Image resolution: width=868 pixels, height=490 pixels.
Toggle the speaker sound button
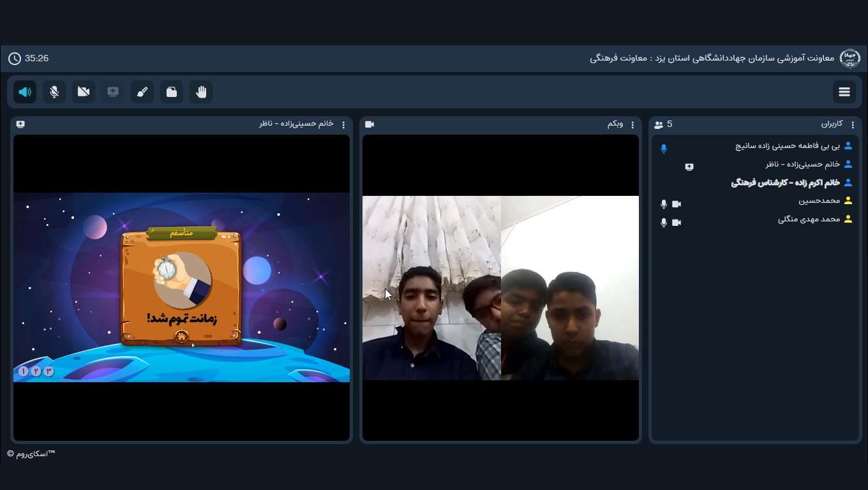(25, 92)
